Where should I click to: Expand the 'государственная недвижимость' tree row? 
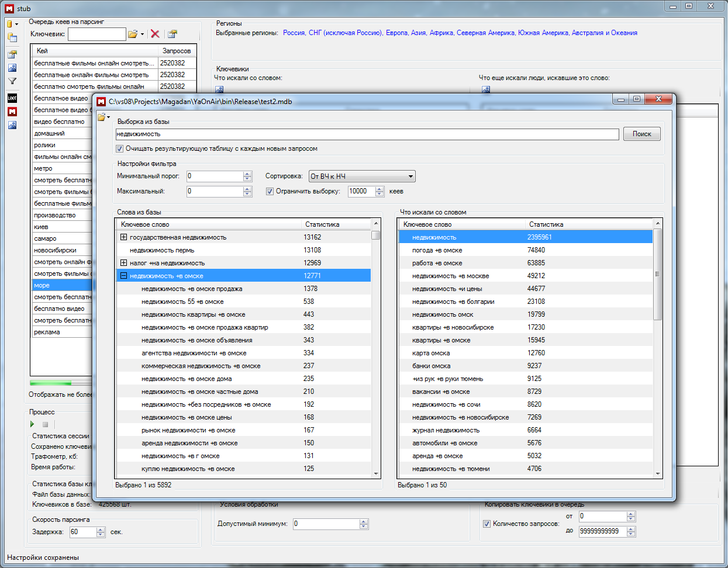click(x=123, y=237)
